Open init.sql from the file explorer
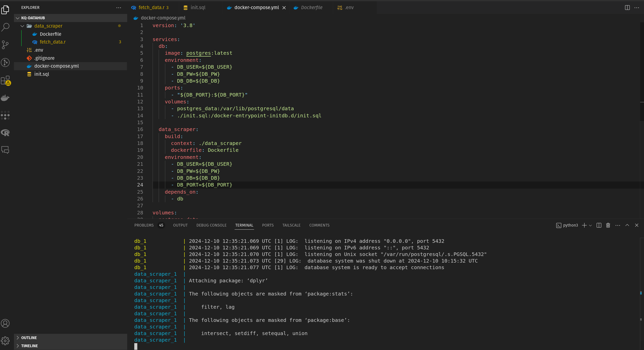Image resolution: width=644 pixels, height=350 pixels. pos(42,74)
